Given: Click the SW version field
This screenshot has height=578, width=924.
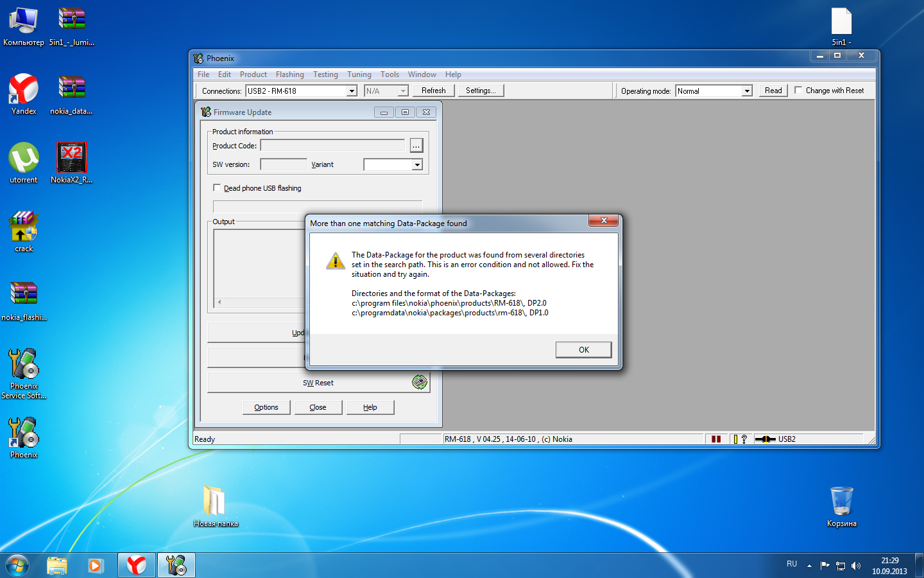Looking at the screenshot, I should pyautogui.click(x=284, y=164).
